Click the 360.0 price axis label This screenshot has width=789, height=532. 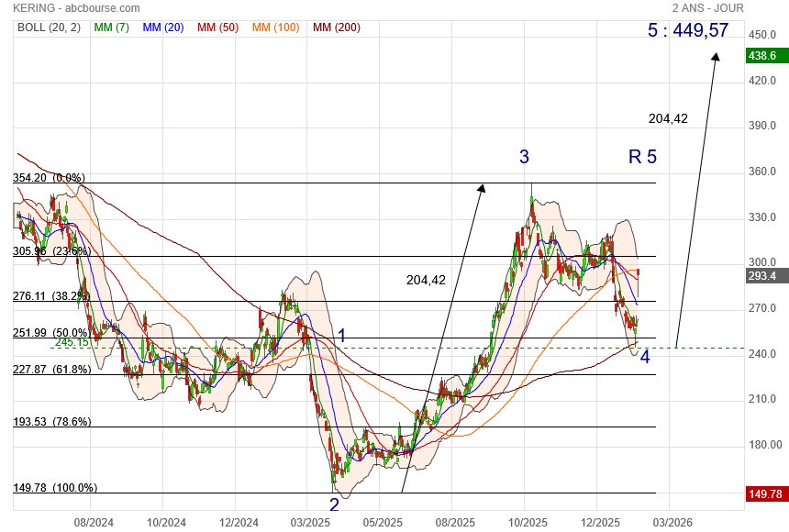(762, 172)
